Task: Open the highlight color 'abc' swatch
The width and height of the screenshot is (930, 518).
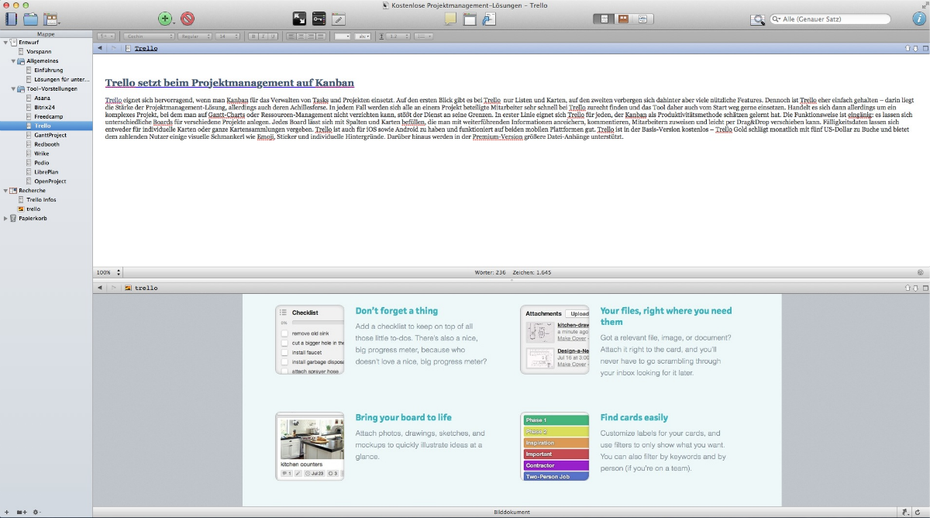Action: (x=363, y=36)
